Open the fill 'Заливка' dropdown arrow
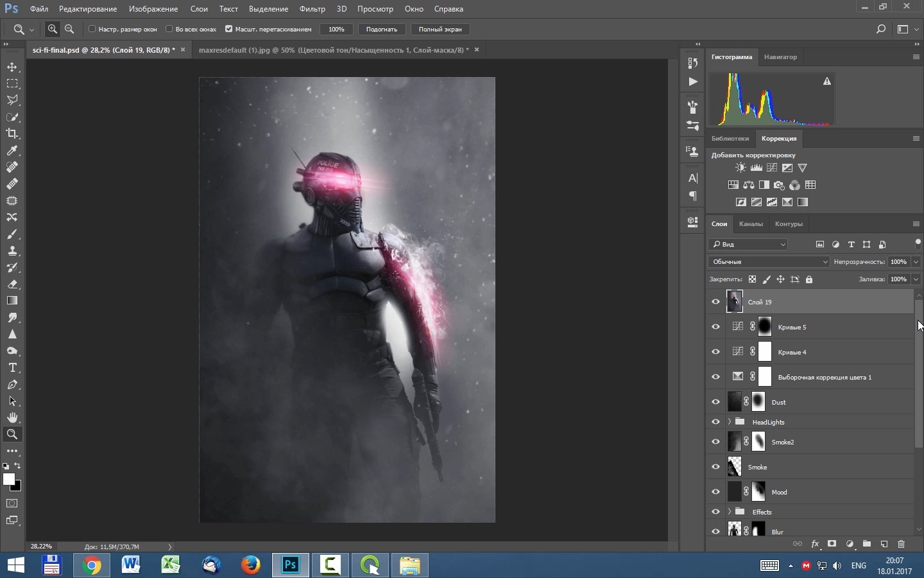The height and width of the screenshot is (578, 924). click(x=916, y=279)
